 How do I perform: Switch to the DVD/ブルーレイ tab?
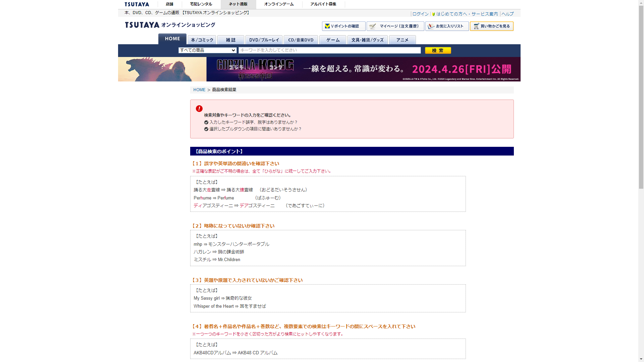click(264, 40)
